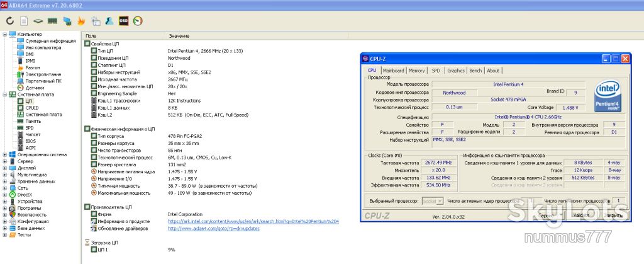This screenshot has width=644, height=264.
Task: Expand the Сеть node
Action: (4, 188)
